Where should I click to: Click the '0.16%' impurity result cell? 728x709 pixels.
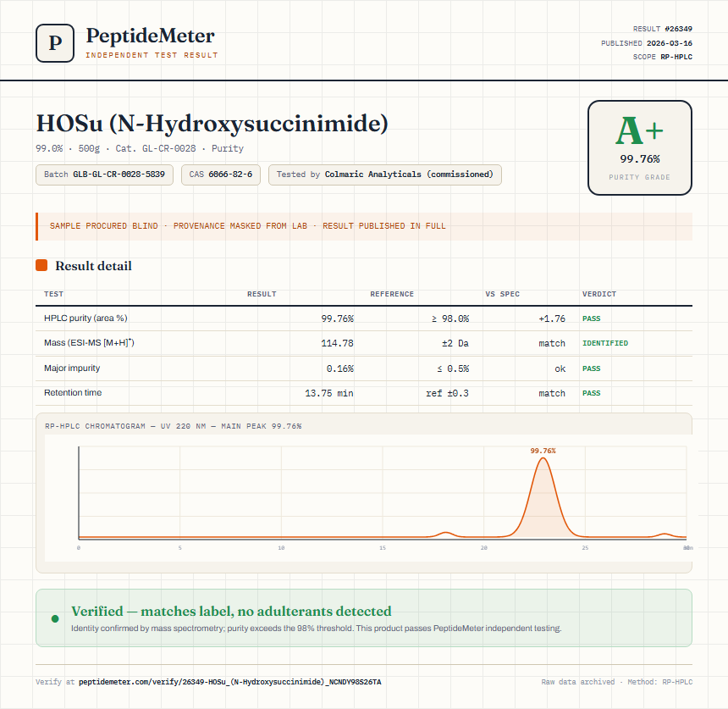point(339,369)
